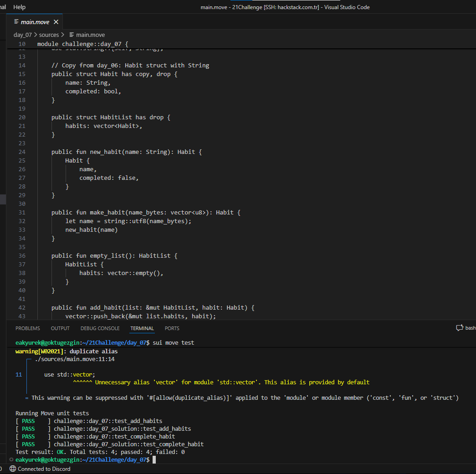Click 'warning[W02021]: duplicate alias' in terminal

point(67,352)
